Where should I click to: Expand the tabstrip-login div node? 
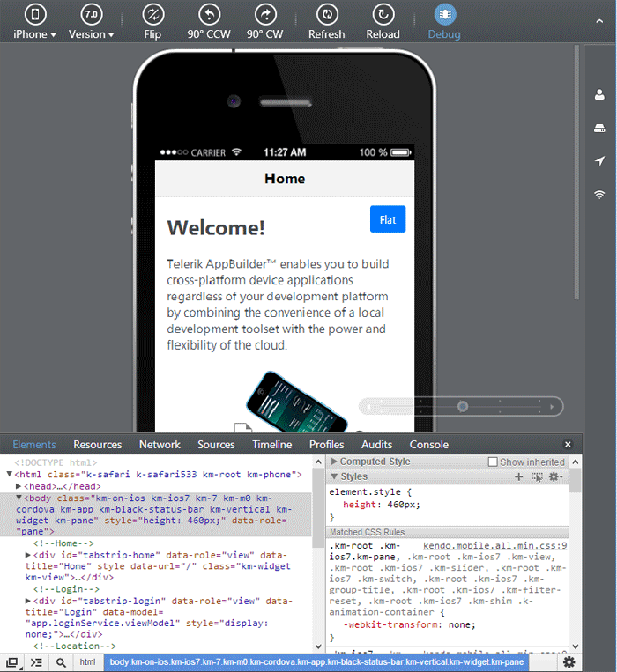pyautogui.click(x=28, y=601)
